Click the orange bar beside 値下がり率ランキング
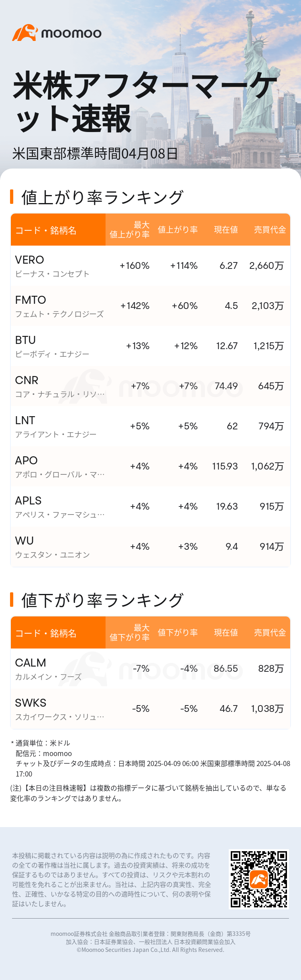 pos(12,600)
